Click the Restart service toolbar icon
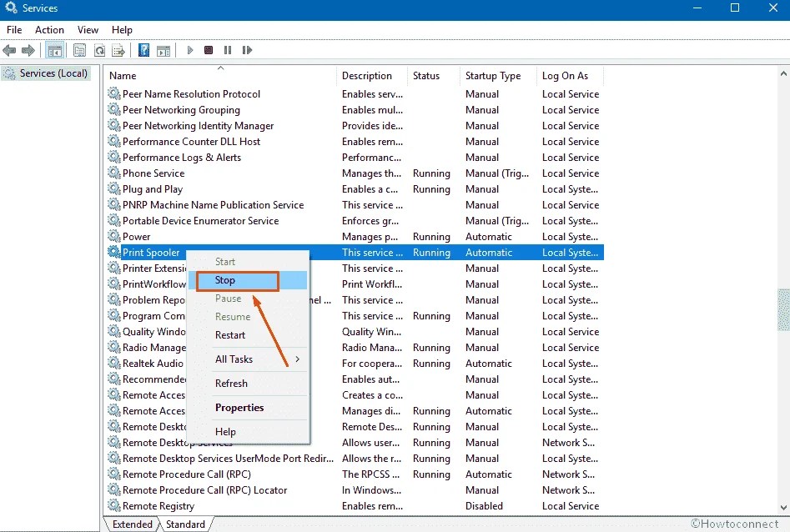This screenshot has width=790, height=532. (247, 50)
